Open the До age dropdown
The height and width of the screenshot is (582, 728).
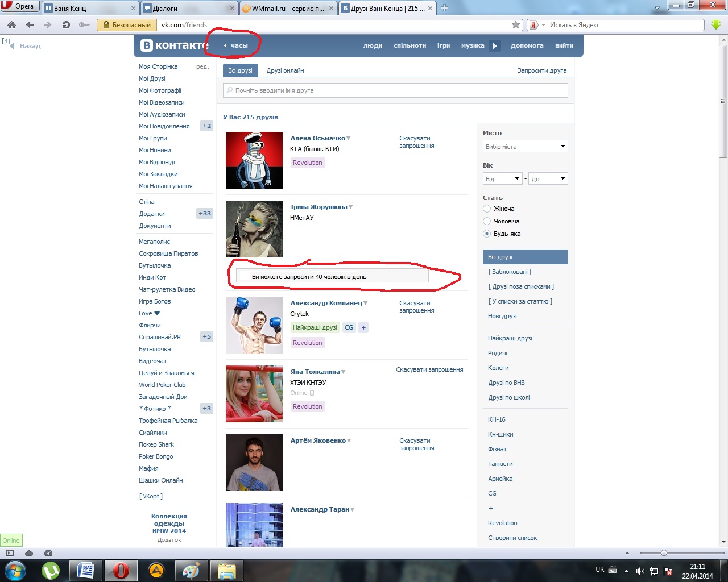pyautogui.click(x=548, y=178)
